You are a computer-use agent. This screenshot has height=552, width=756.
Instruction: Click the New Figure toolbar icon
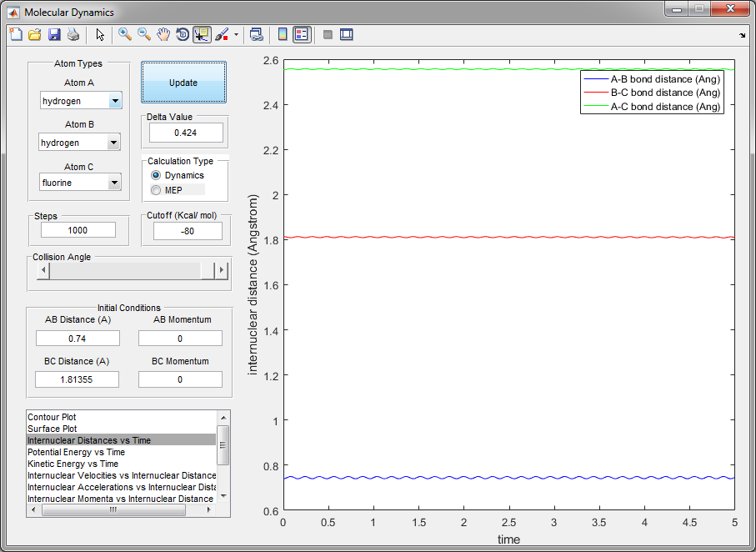(16, 34)
